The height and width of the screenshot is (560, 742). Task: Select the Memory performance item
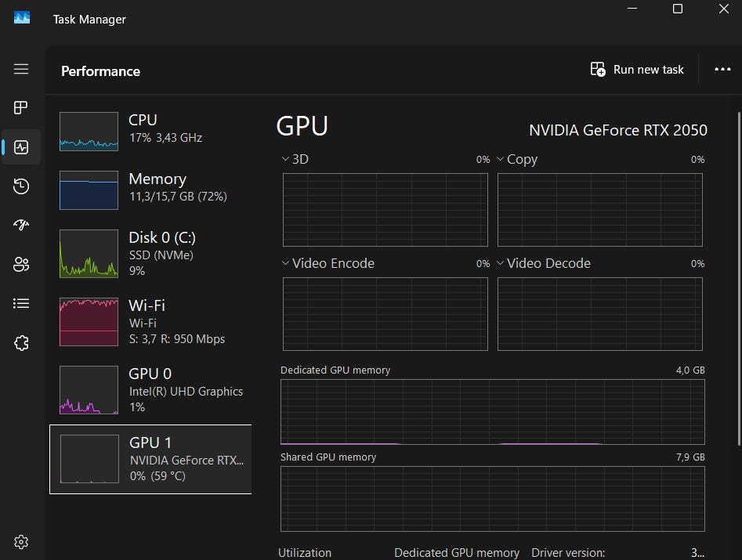click(150, 190)
